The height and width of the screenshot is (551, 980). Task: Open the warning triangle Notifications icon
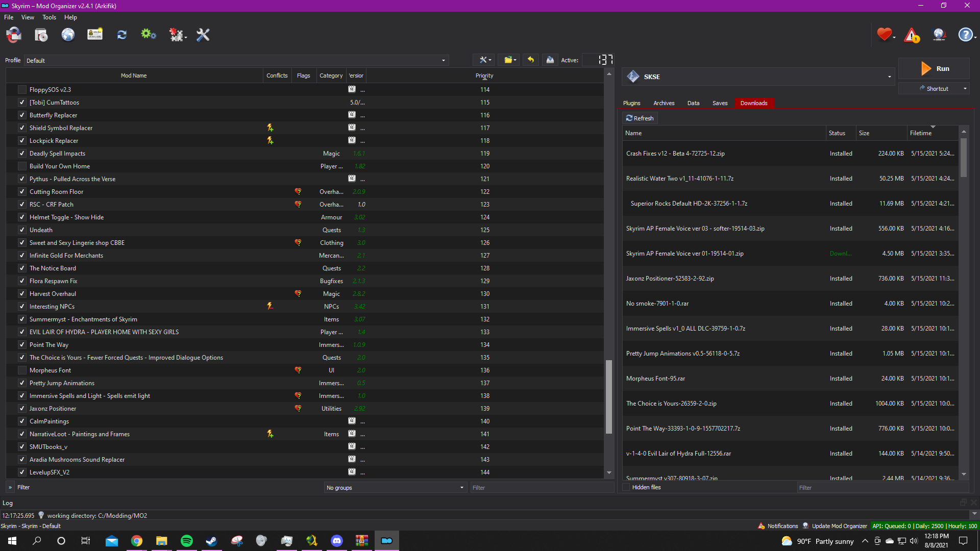click(912, 35)
